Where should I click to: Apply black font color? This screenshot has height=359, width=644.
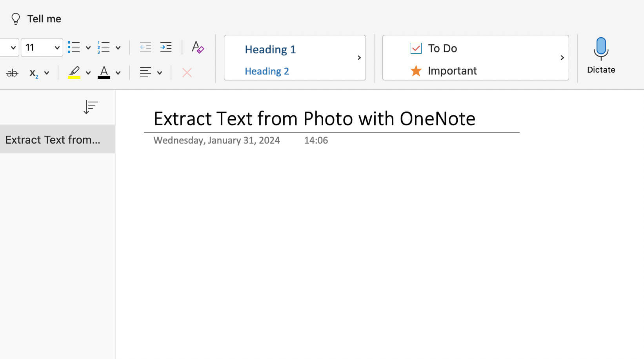(104, 73)
